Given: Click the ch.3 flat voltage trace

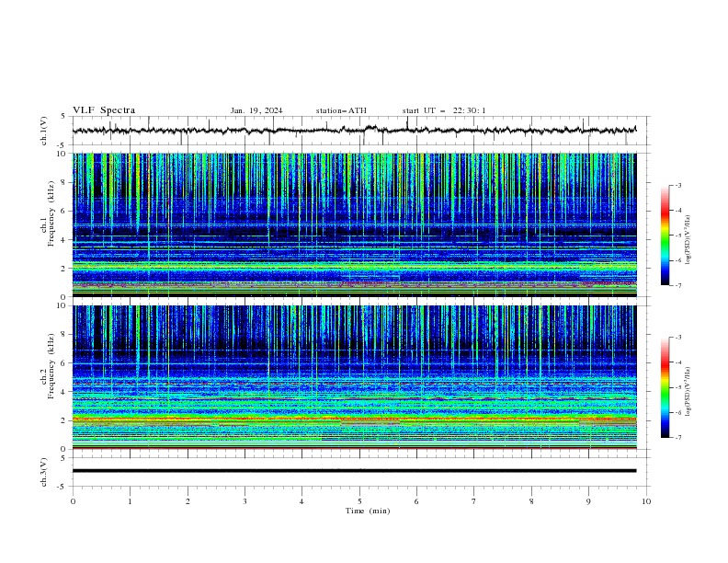Looking at the screenshot, I should click(x=354, y=471).
